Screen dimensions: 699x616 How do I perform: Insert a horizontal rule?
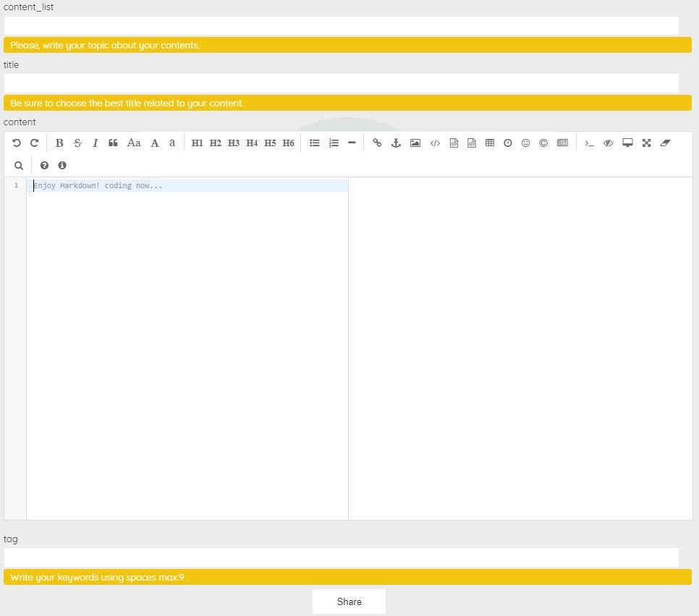(352, 143)
